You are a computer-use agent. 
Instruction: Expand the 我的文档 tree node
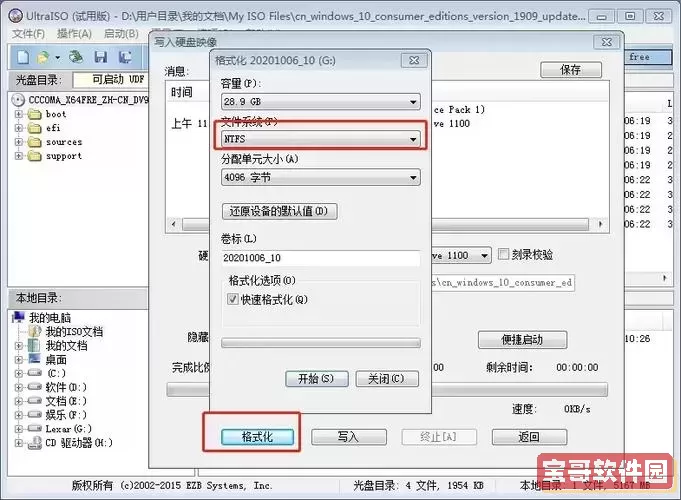pos(18,346)
